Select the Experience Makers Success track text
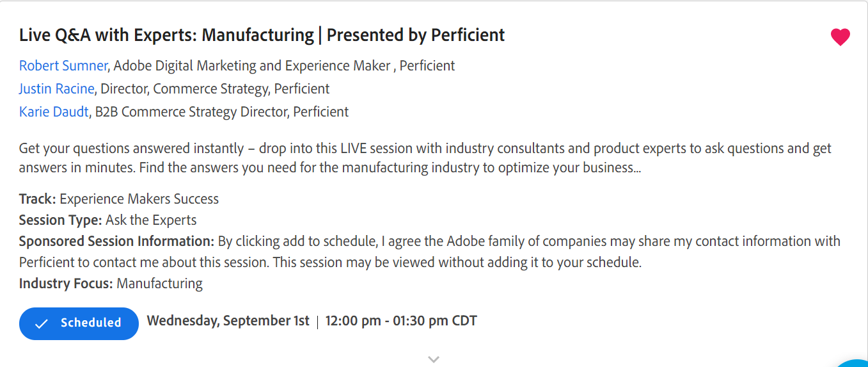The width and height of the screenshot is (868, 367). (x=139, y=199)
